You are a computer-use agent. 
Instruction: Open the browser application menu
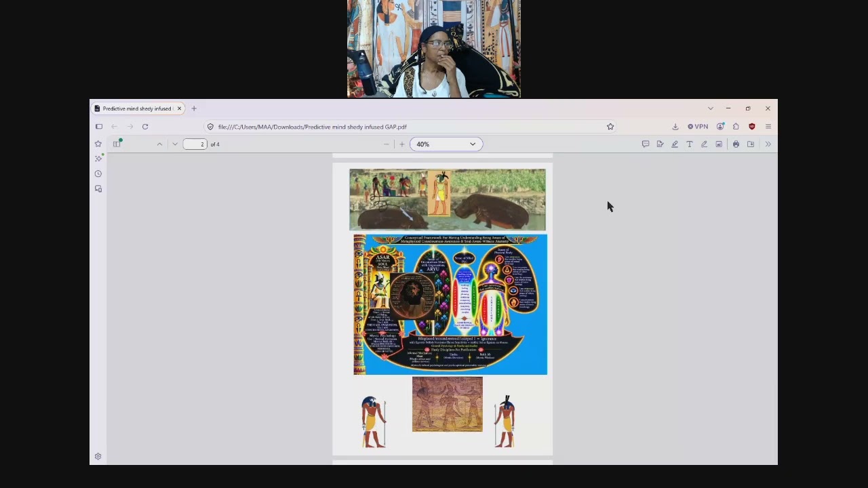[768, 127]
